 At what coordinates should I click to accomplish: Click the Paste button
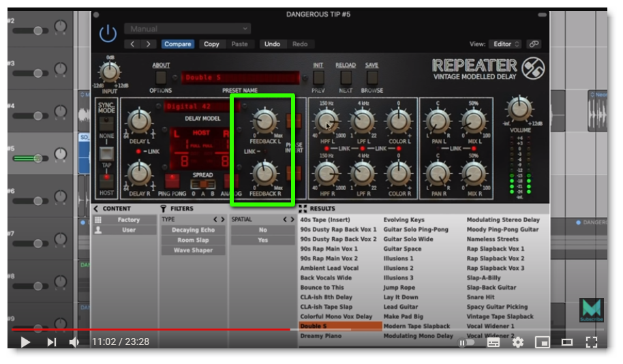point(239,44)
